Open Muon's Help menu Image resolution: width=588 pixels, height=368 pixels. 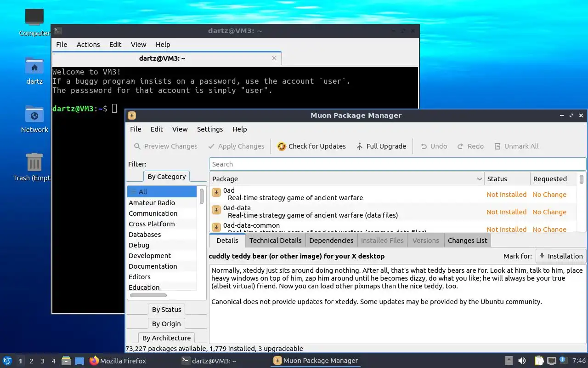[x=239, y=129]
